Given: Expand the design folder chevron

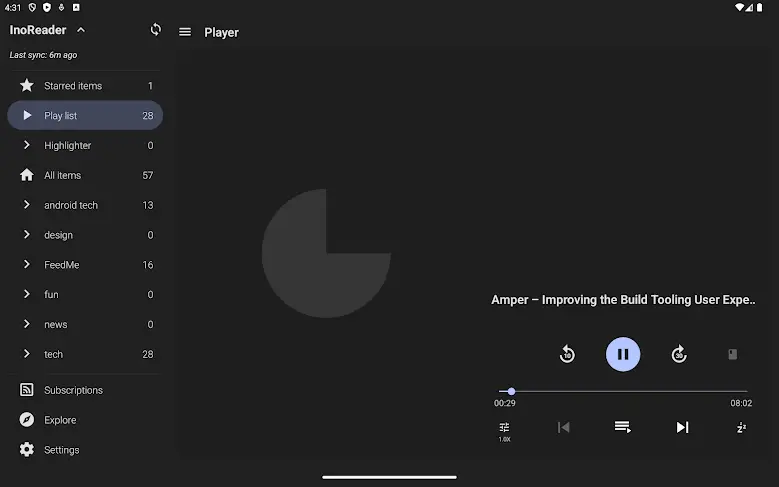Looking at the screenshot, I should 27,235.
